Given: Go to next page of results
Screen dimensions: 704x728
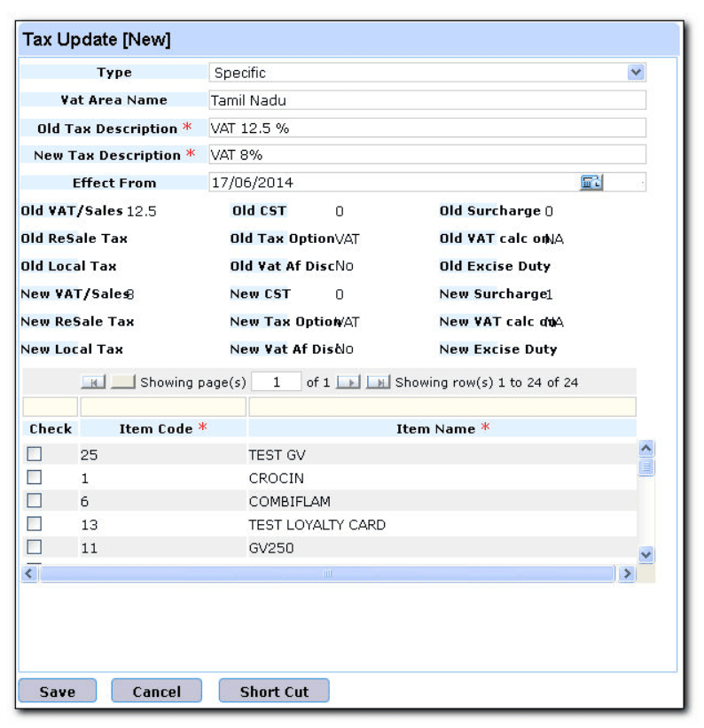Looking at the screenshot, I should click(x=348, y=382).
